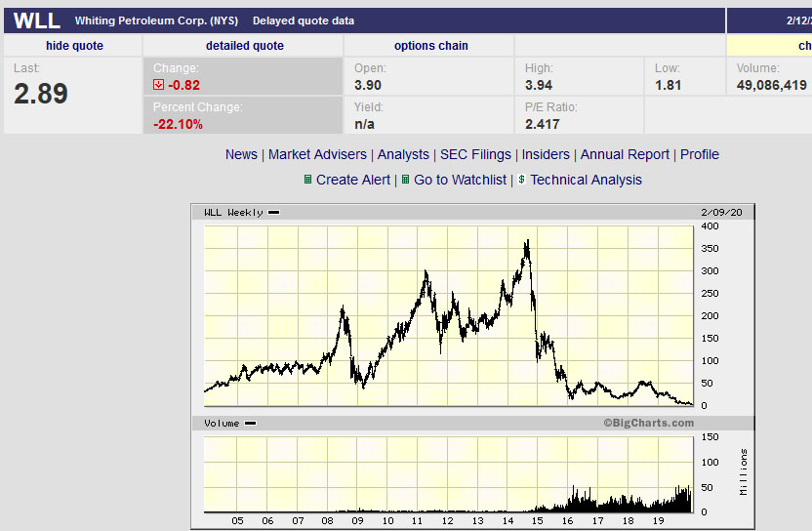Open the News link

click(x=241, y=154)
